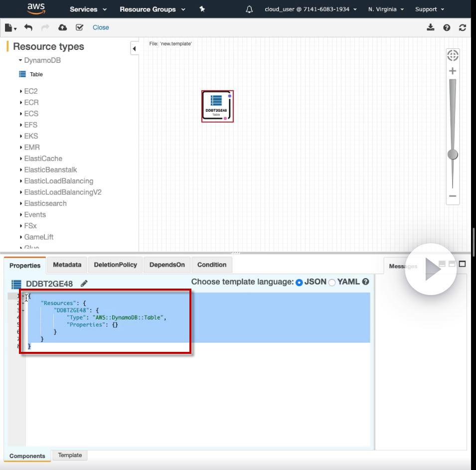Select the DDBT2GE48 table node on canvas
Screen dimensions: 476x470
pyautogui.click(x=217, y=106)
